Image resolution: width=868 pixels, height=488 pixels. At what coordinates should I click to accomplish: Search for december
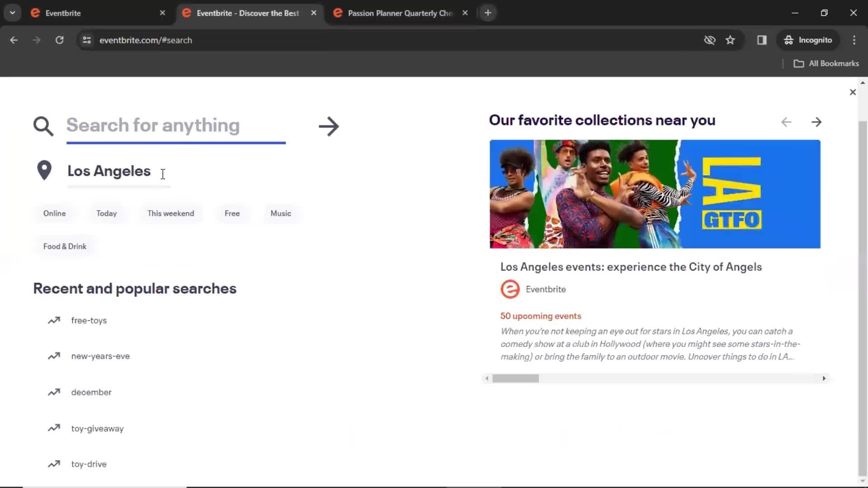coord(91,392)
